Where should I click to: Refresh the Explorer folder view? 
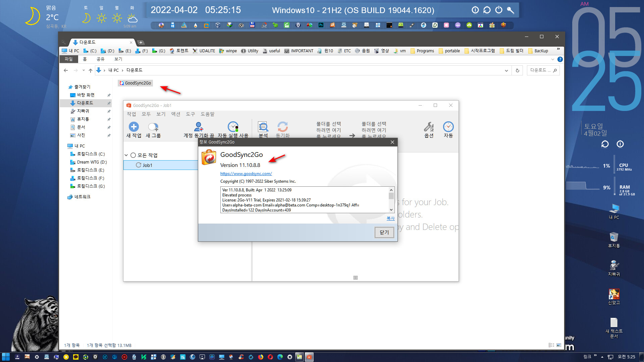517,70
